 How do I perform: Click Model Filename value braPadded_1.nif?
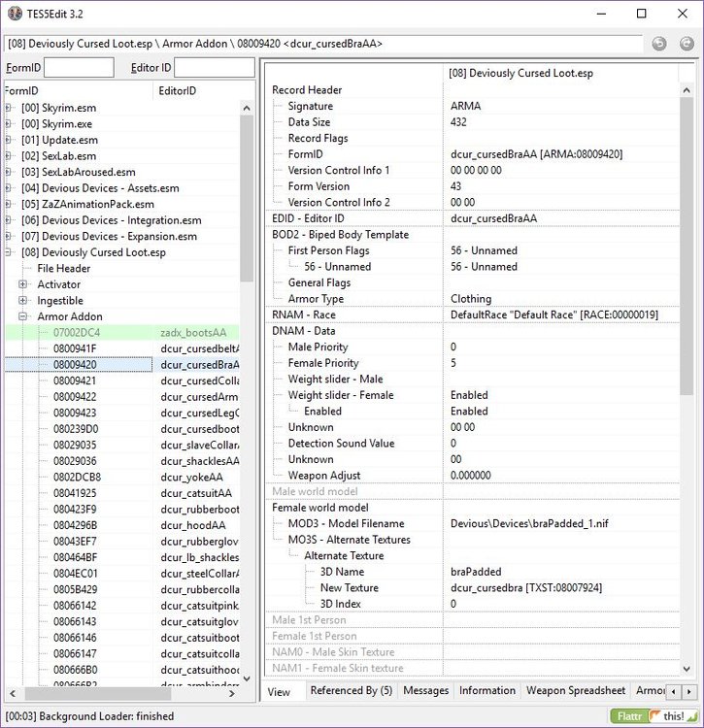point(529,524)
